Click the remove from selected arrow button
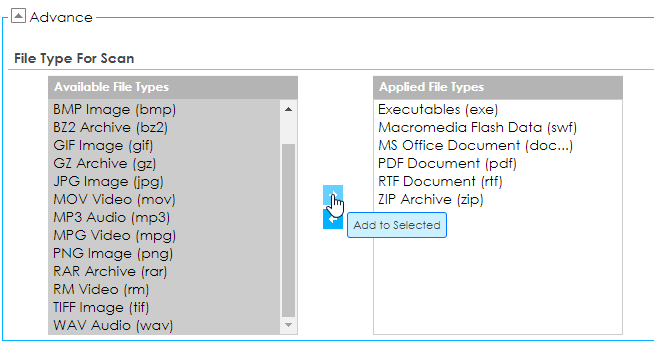Screen dimensions: 654x361 [333, 219]
